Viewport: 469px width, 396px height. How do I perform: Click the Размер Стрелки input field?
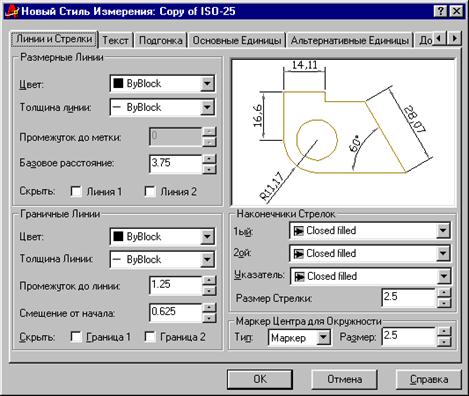click(x=408, y=298)
